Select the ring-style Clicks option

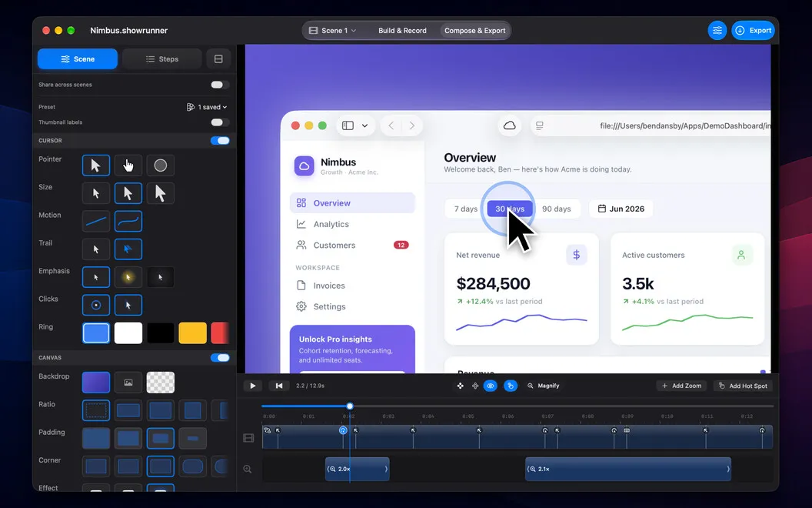pos(96,306)
